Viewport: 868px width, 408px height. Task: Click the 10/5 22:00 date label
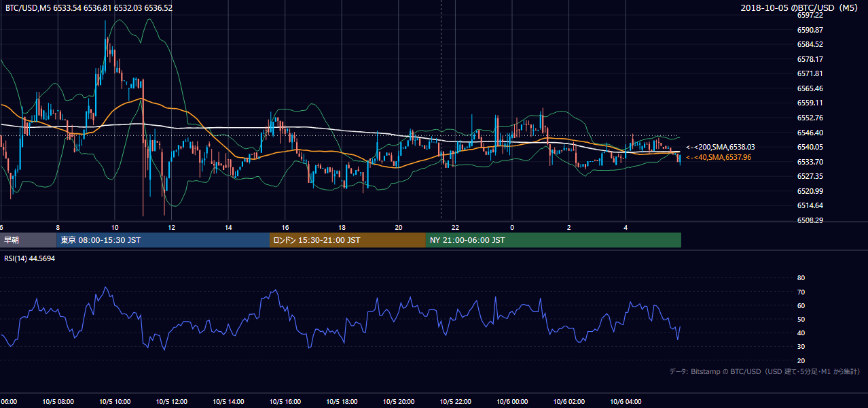455,402
